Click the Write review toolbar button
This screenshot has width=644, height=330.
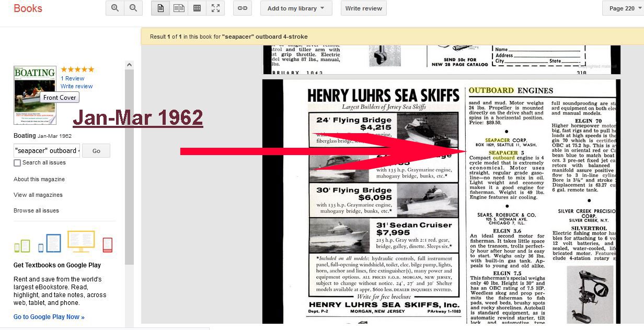point(364,8)
